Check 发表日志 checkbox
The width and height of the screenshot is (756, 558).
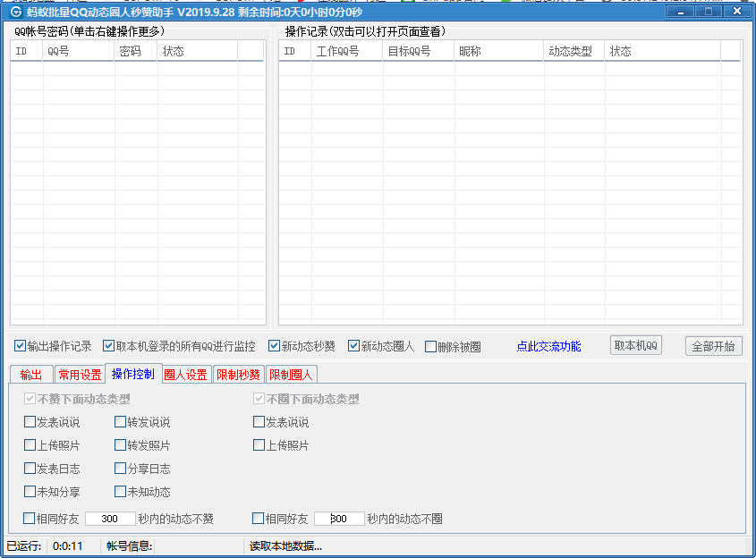[x=30, y=469]
